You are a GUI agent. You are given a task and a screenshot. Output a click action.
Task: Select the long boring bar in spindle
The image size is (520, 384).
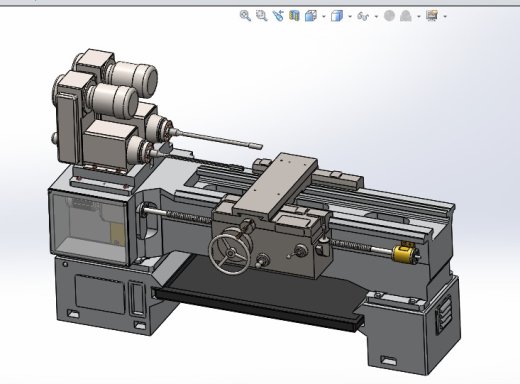point(217,139)
